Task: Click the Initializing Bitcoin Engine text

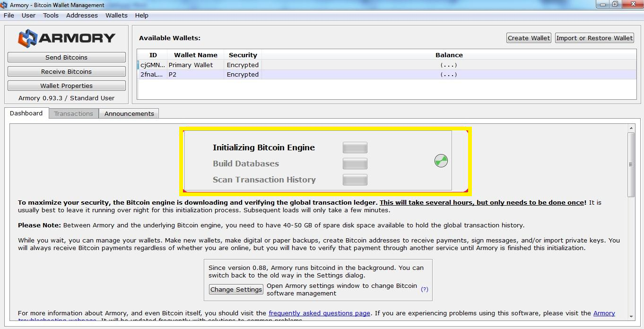Action: click(x=264, y=147)
